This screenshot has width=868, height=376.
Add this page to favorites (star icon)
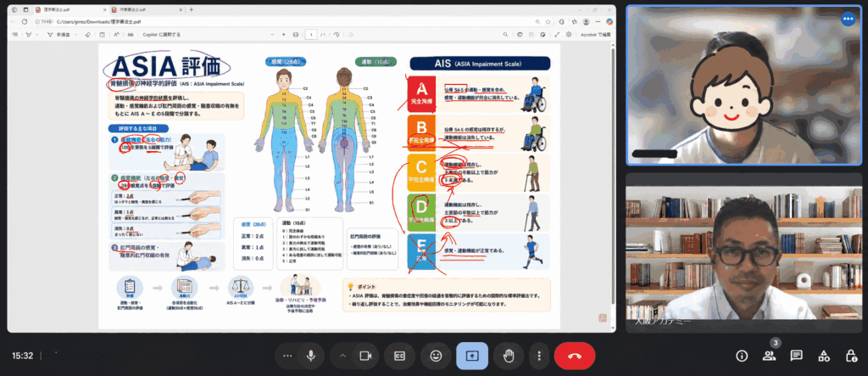(548, 21)
